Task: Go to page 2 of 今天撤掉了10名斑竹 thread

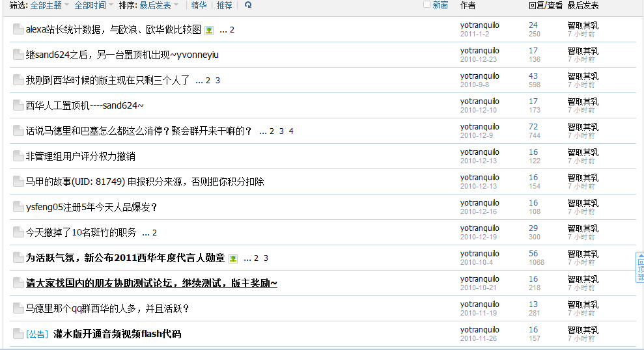Action: [x=154, y=233]
